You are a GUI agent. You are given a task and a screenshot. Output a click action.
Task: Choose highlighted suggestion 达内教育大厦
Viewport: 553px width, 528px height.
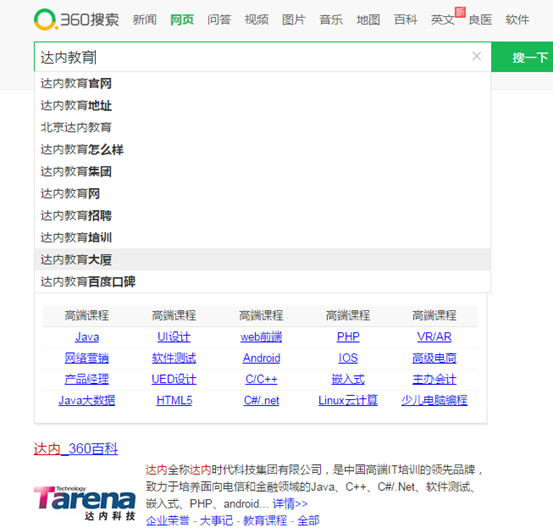pyautogui.click(x=262, y=260)
